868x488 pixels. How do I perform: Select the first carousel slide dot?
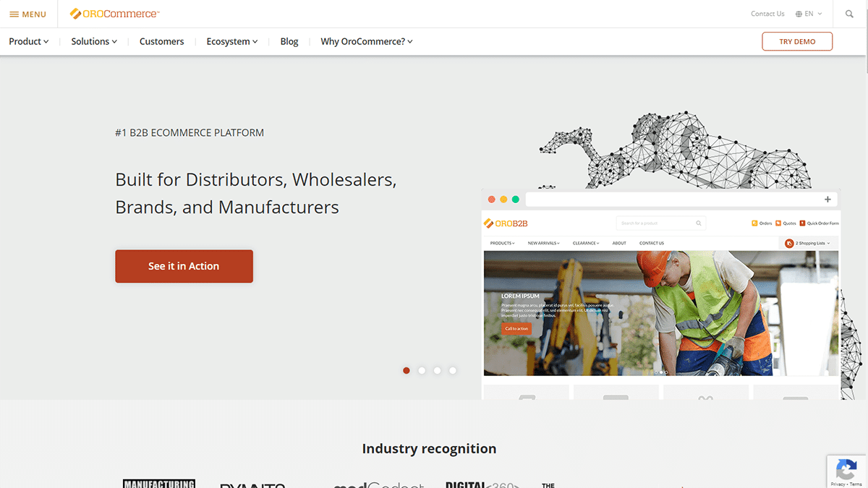pos(407,370)
